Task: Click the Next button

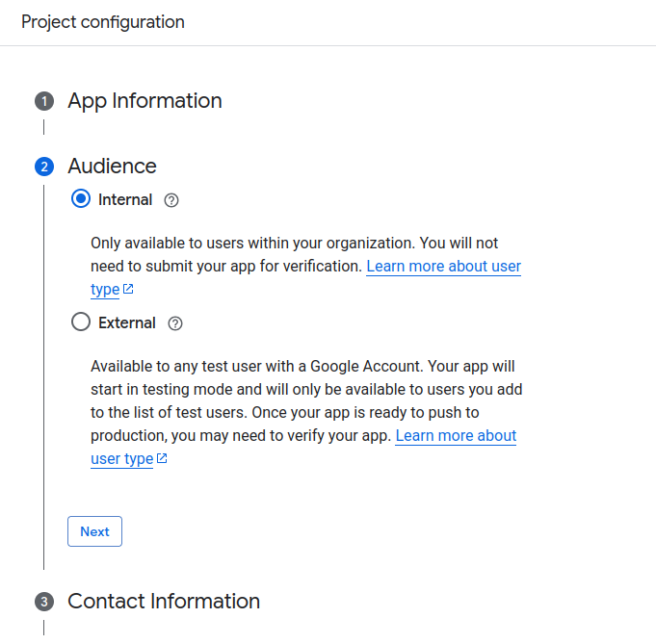Action: coord(95,531)
